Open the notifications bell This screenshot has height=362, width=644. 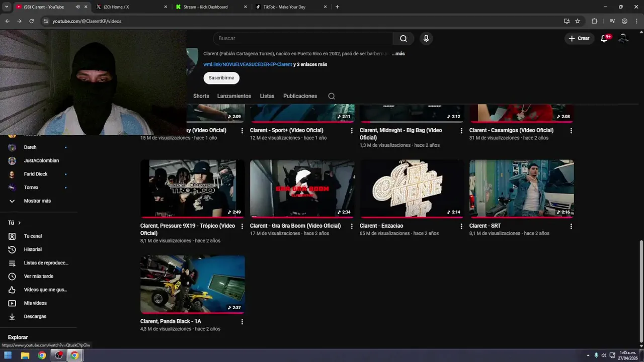(x=605, y=38)
